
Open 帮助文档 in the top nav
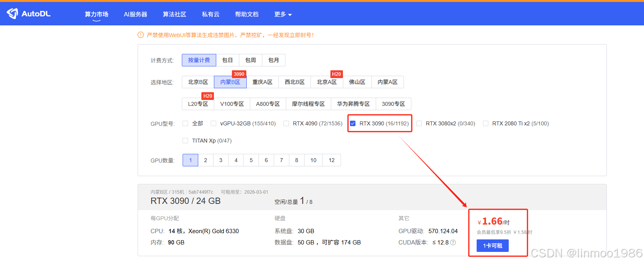(x=247, y=14)
